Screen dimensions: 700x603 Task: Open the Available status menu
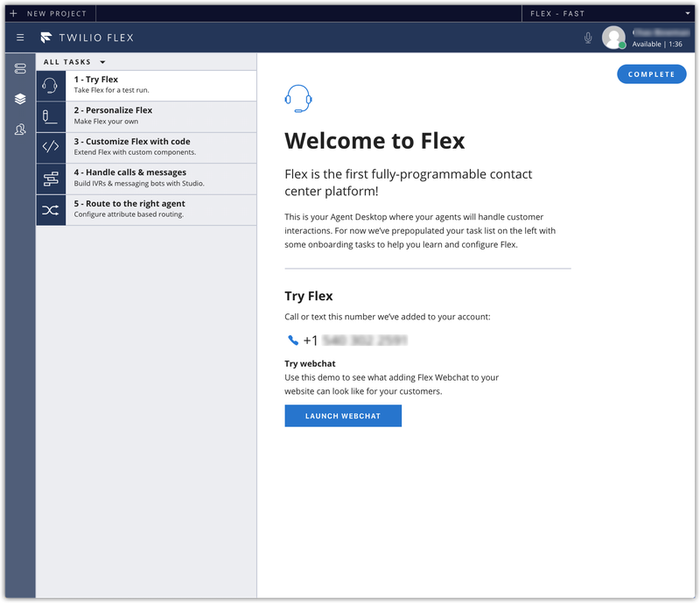[657, 44]
